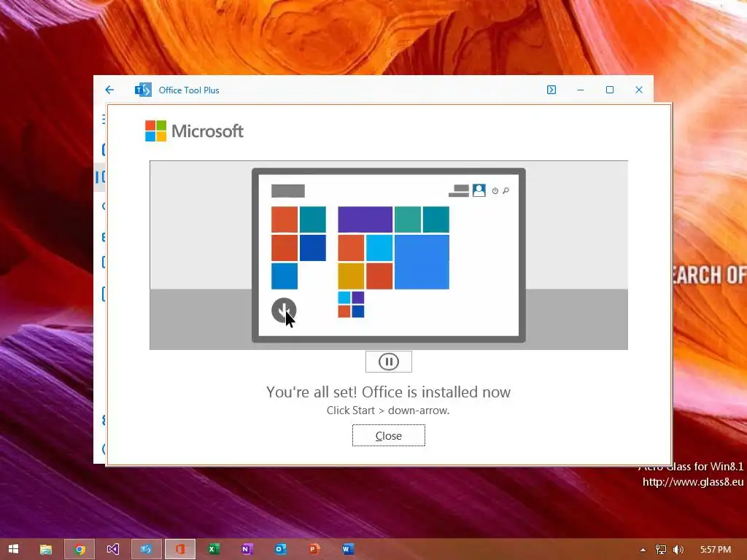Maximize the Office Tool Plus window

tap(609, 90)
